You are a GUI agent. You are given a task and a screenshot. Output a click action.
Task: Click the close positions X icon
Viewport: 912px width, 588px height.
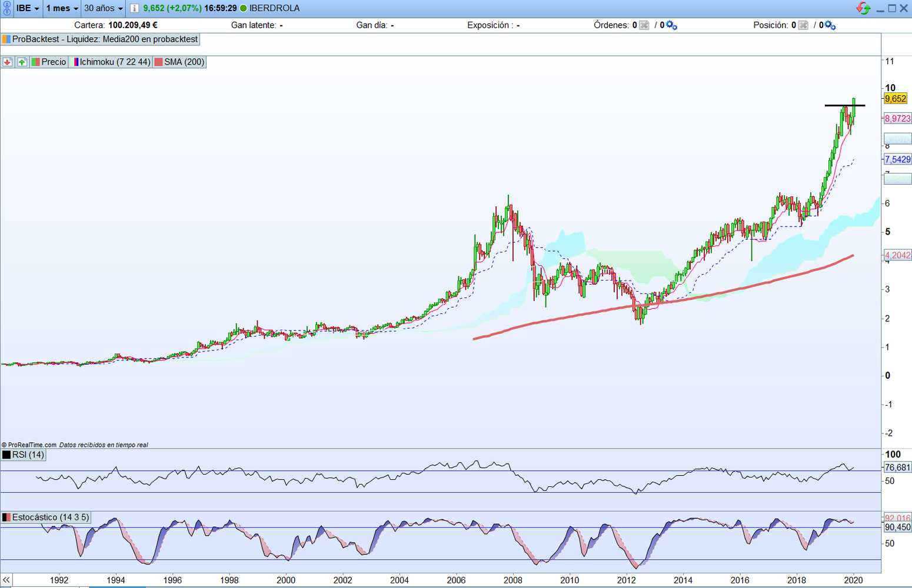(803, 25)
